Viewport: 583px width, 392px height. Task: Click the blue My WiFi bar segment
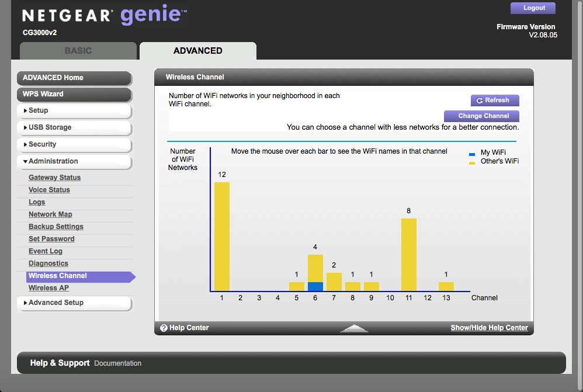point(315,286)
